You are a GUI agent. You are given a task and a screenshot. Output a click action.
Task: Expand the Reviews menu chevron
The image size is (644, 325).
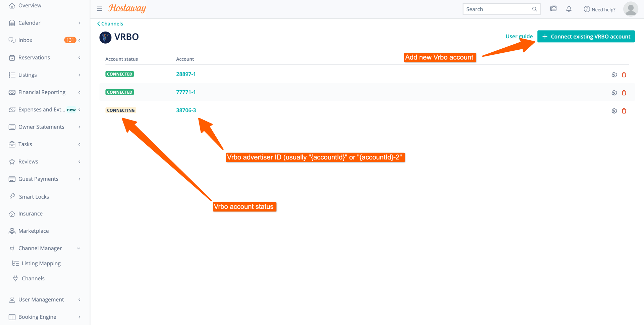tap(79, 161)
